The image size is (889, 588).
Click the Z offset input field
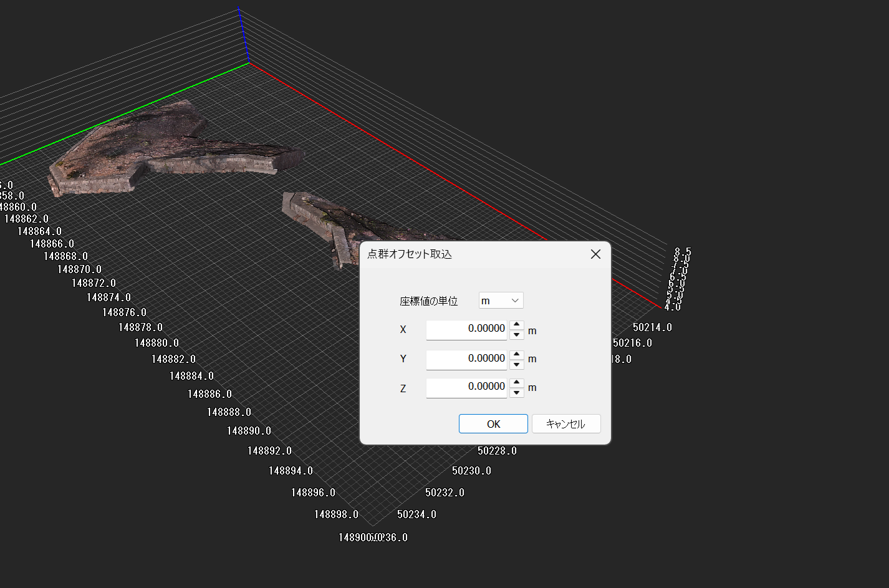[466, 387]
